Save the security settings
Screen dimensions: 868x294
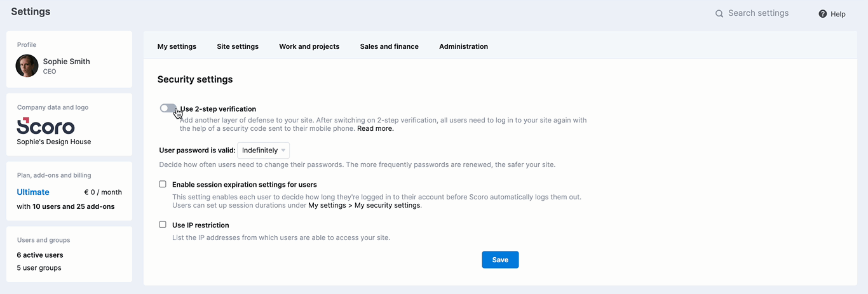(500, 260)
